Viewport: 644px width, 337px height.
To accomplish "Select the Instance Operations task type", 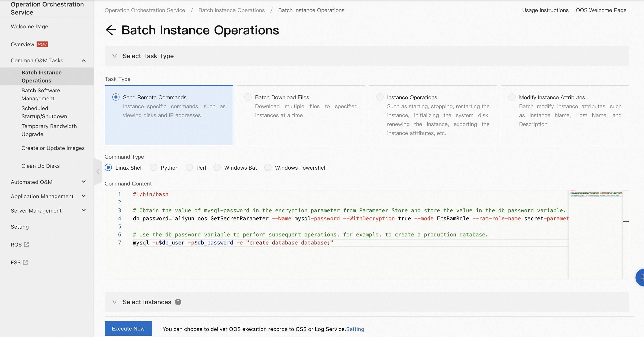I will [433, 115].
